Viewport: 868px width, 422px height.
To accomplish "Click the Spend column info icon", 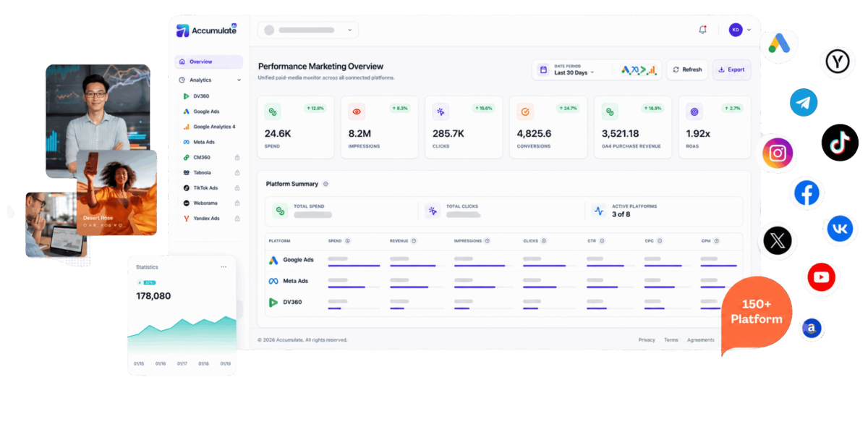I will coord(348,240).
